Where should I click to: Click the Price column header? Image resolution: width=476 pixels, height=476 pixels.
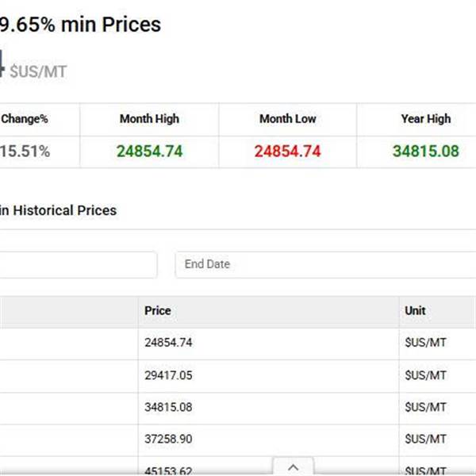pos(158,311)
